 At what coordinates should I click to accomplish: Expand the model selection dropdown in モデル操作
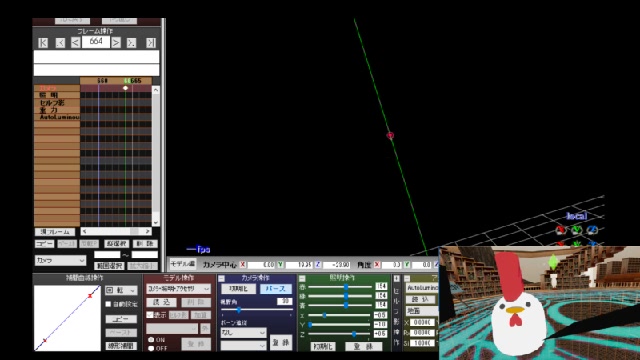[179, 289]
